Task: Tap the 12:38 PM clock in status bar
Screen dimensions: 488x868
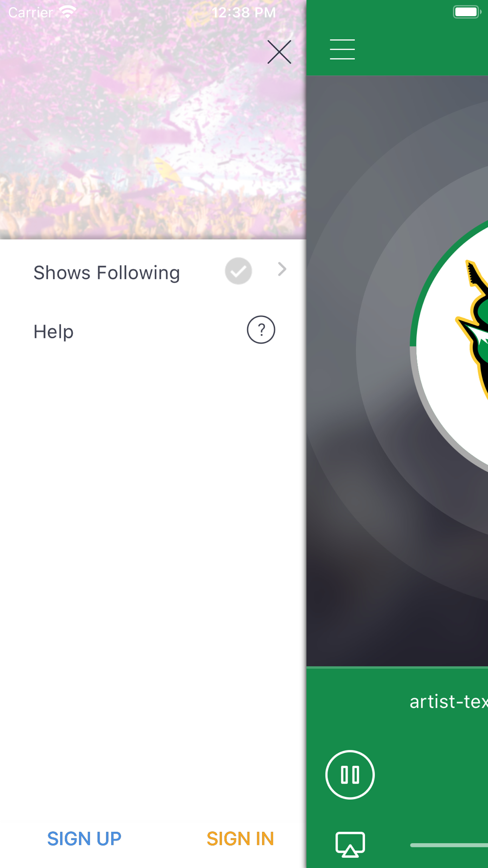Action: point(244,12)
